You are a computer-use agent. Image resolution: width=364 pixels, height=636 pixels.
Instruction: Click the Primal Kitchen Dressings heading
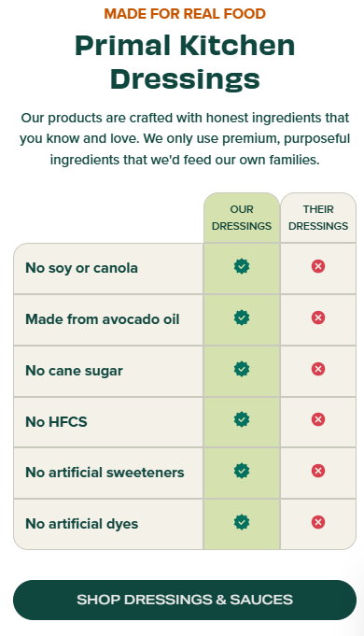click(185, 62)
